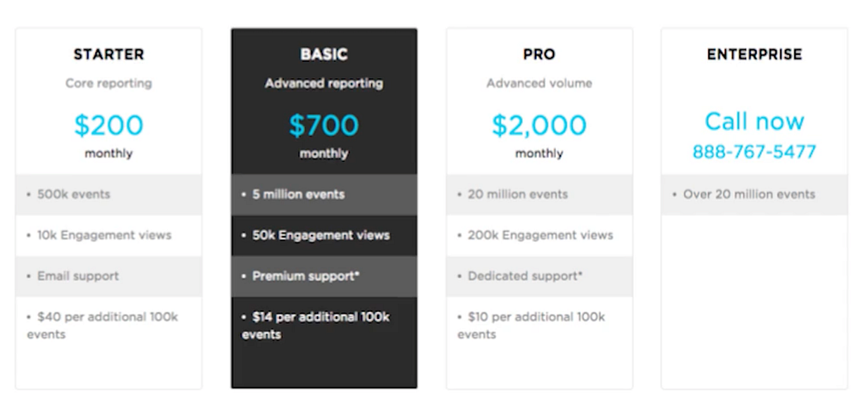Choose the BASIC plan card title
Viewport: 868px width, 402px height.
[324, 54]
